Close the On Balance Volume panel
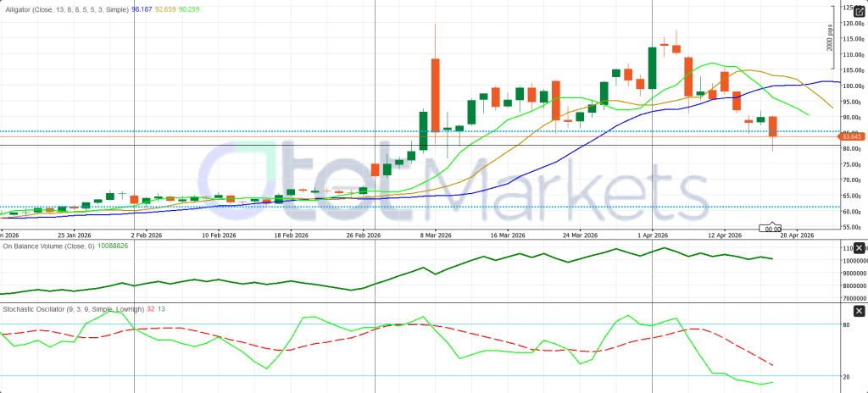The image size is (868, 393). point(859,247)
